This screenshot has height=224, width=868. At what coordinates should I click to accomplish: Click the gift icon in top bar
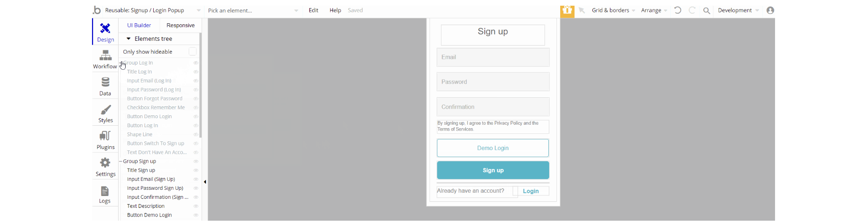coord(567,10)
